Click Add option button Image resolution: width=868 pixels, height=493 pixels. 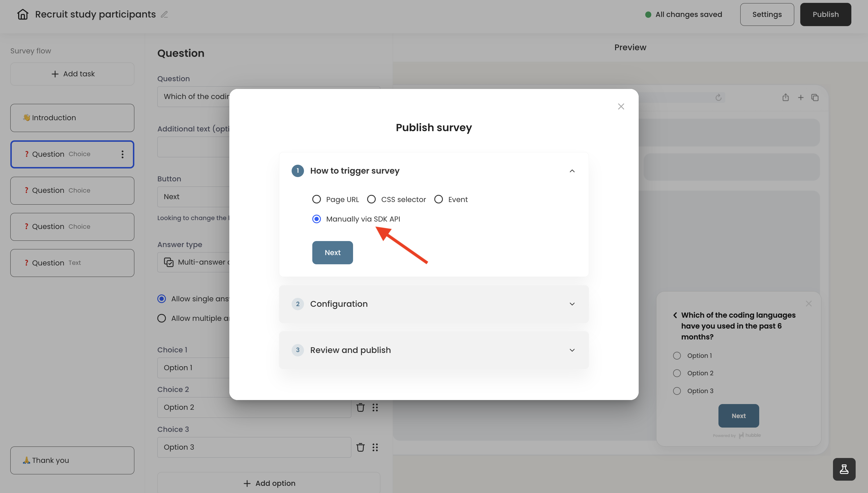tap(269, 483)
